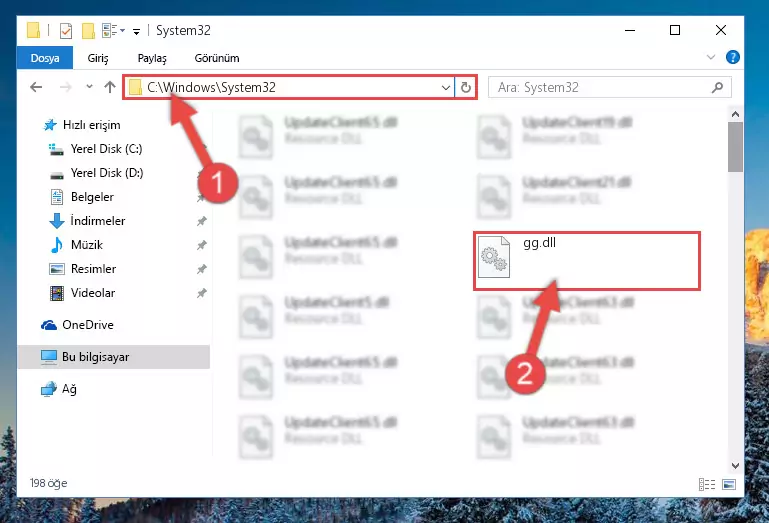Select Bu bilgisayar in the sidebar
Screen dimensions: 769x523
[x=113, y=357]
